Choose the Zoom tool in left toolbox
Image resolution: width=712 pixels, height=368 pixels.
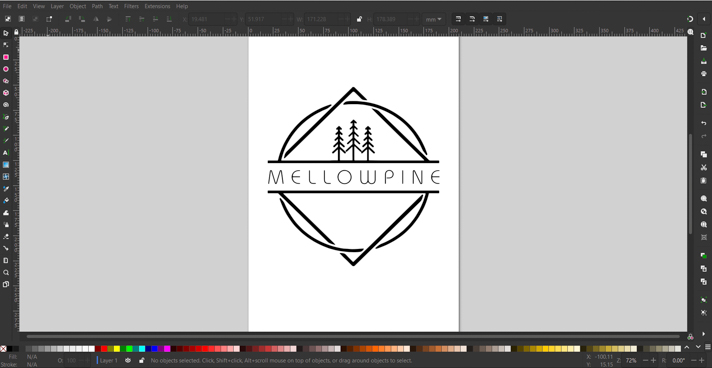(6, 273)
